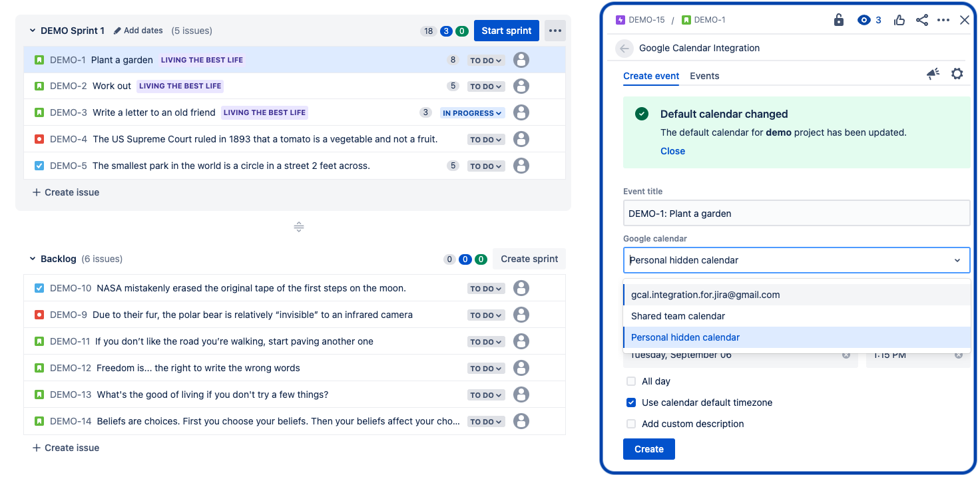The height and width of the screenshot is (479, 980).
Task: Click the bug type icon of DEMO-4
Action: [39, 140]
